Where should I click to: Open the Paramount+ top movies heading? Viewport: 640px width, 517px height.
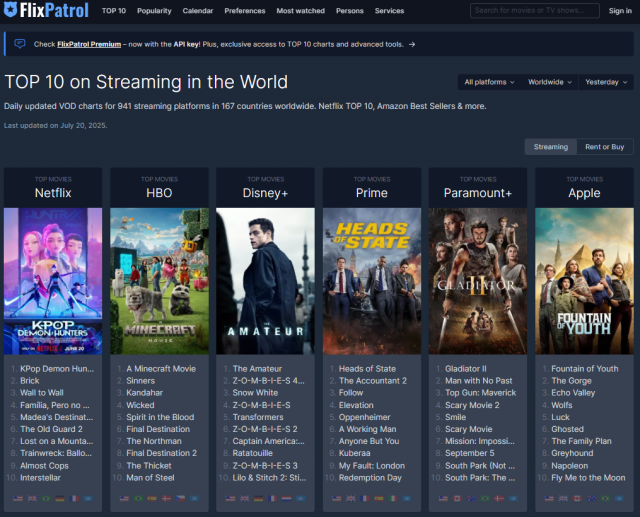(478, 193)
